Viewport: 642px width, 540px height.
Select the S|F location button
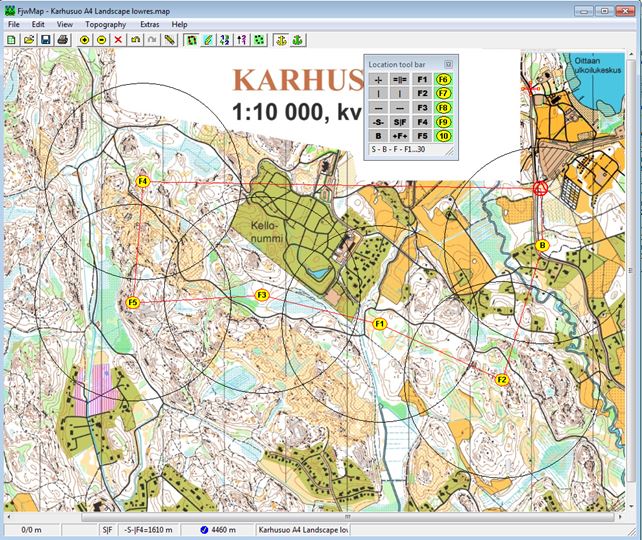400,122
